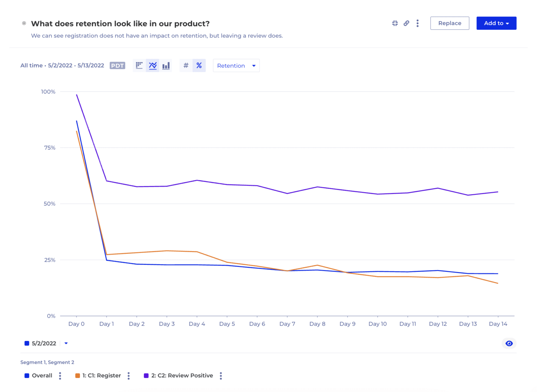Select the bar chart view icon

[x=166, y=66]
